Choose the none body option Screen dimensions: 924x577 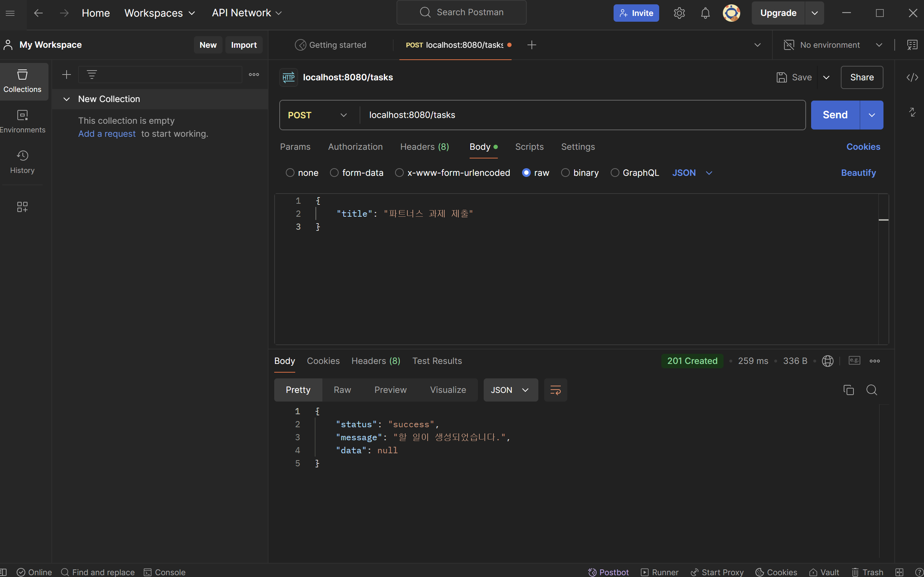[290, 173]
